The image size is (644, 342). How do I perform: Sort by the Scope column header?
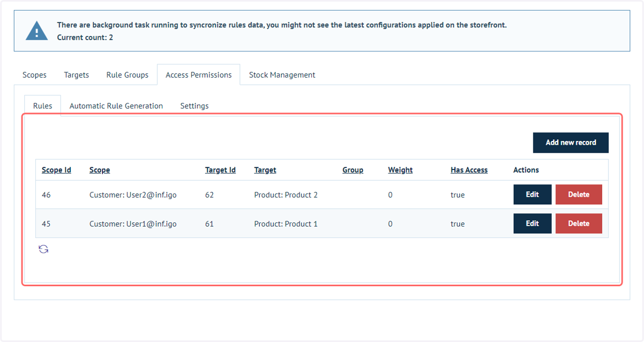[99, 170]
